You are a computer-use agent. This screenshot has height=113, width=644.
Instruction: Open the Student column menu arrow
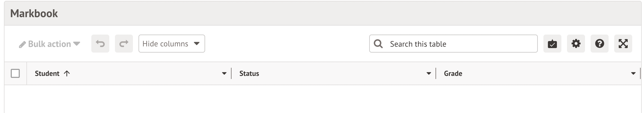click(x=224, y=74)
